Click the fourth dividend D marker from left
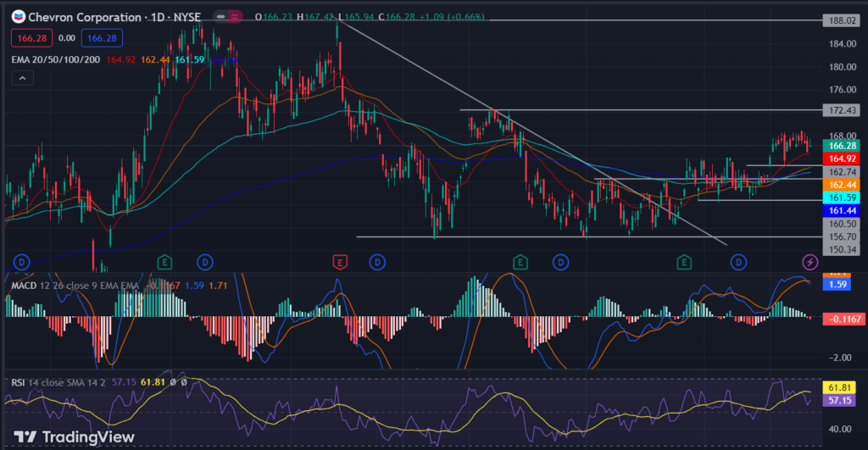The width and height of the screenshot is (868, 450). [561, 262]
